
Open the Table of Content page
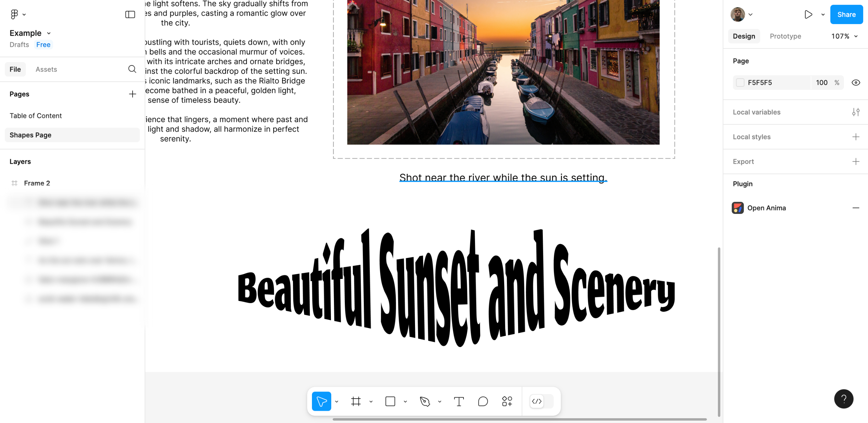(x=36, y=116)
